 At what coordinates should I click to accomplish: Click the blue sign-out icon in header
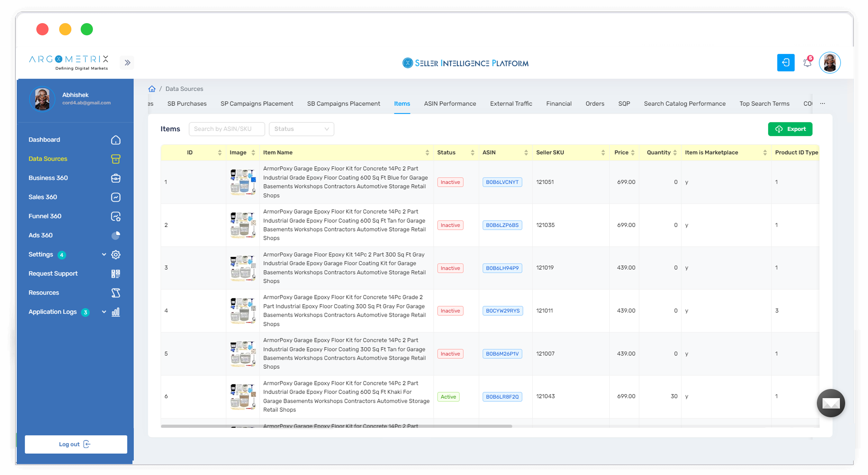pyautogui.click(x=785, y=63)
